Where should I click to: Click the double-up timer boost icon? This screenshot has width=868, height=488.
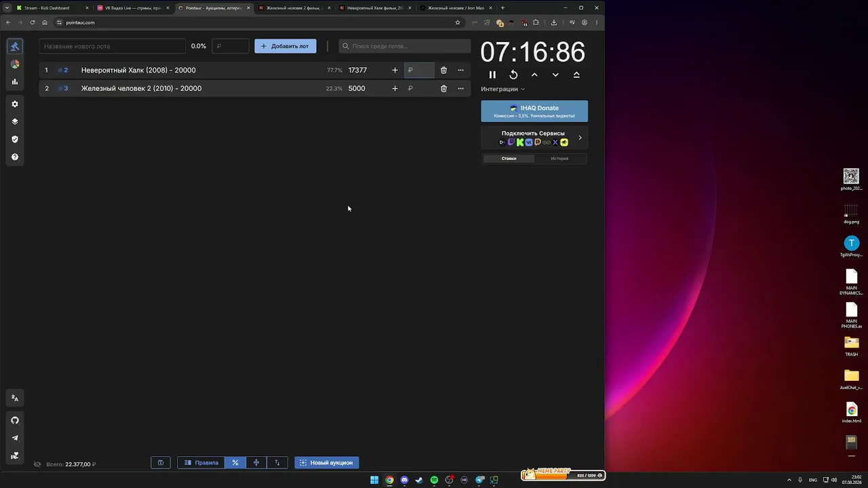pos(576,75)
